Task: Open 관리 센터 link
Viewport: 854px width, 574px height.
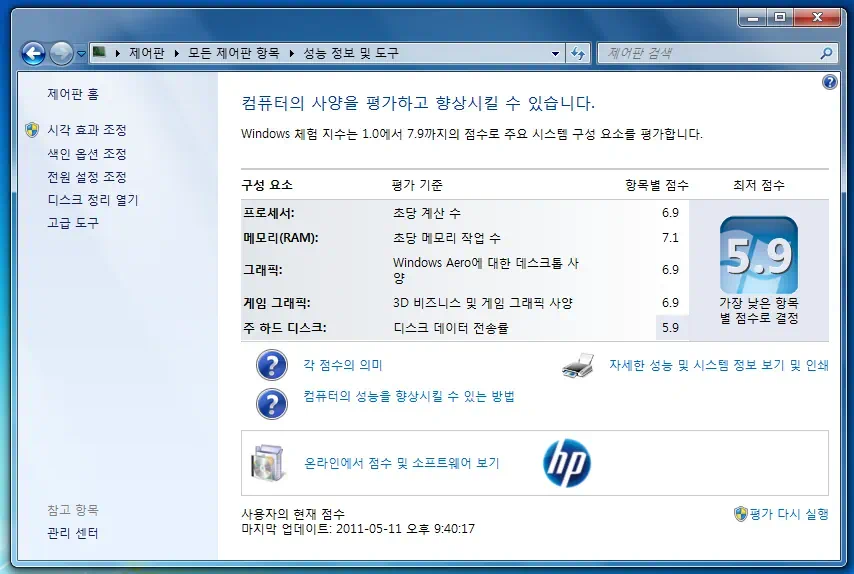Action: (x=73, y=533)
